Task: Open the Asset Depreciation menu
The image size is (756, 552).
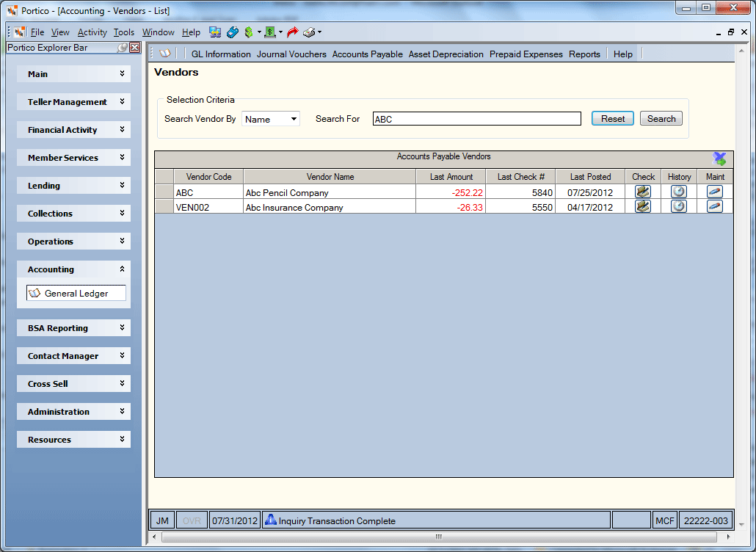Action: pos(446,54)
